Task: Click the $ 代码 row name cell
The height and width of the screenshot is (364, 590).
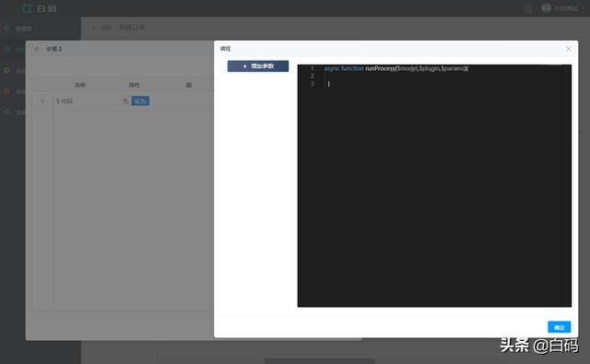Action: tap(65, 101)
